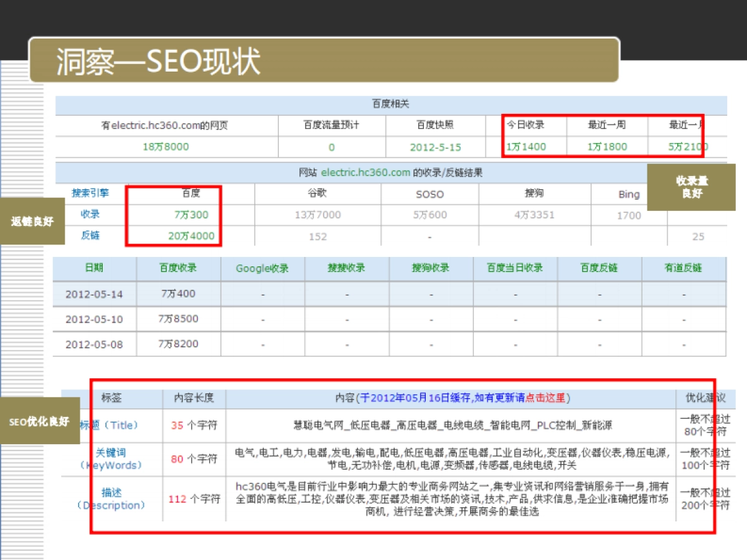Click the slide title "洞察—SEO现状"
Viewport: 747px width, 560px height.
click(158, 61)
